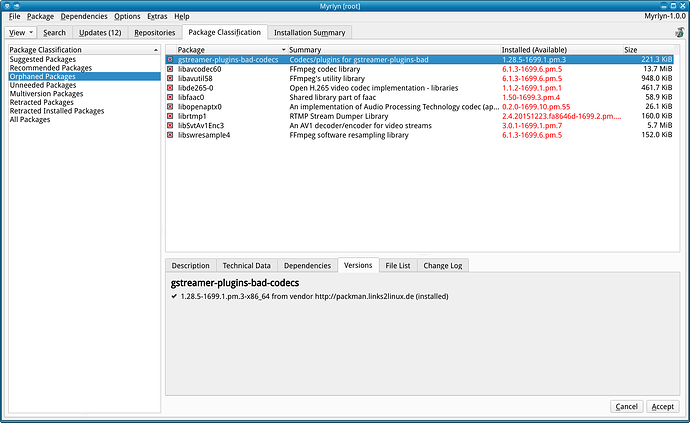Toggle status icon of libavutil58
The image size is (690, 423).
click(170, 78)
